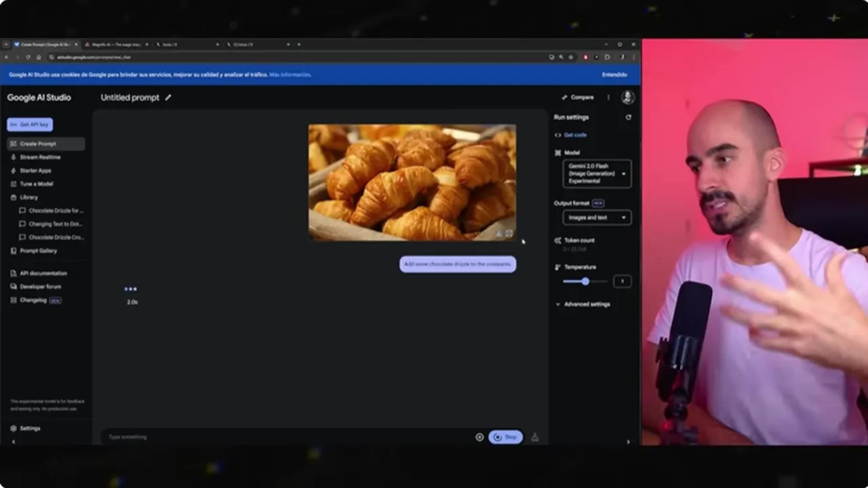Click the Type something input field
The width and height of the screenshot is (868, 488).
point(288,437)
